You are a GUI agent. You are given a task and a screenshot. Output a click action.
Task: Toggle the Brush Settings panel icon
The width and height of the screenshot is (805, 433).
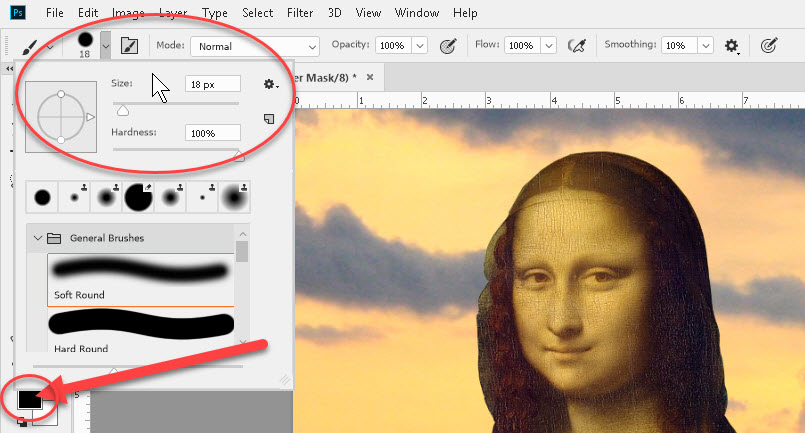(129, 46)
